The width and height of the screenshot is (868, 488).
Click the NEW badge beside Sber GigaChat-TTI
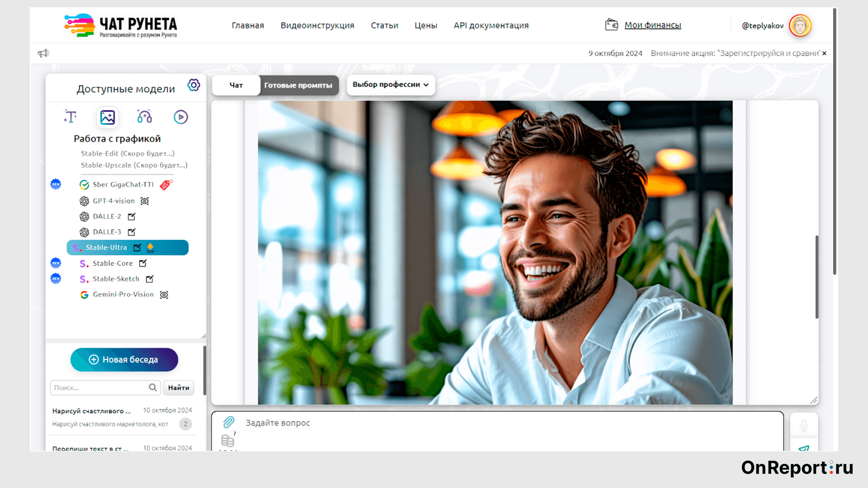click(x=56, y=184)
